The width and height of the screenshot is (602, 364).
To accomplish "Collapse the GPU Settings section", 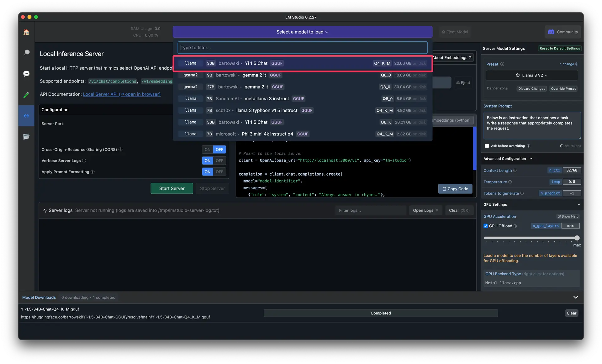I will coord(579,205).
